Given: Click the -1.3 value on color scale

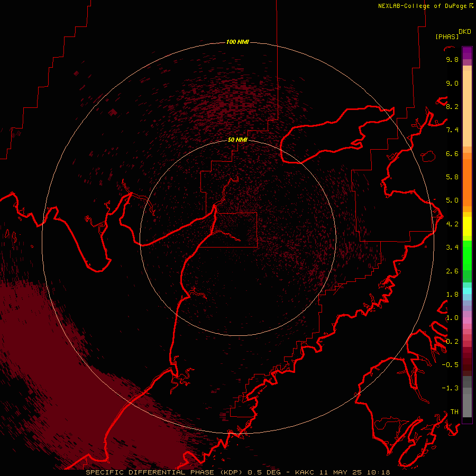Looking at the screenshot, I should tap(450, 388).
